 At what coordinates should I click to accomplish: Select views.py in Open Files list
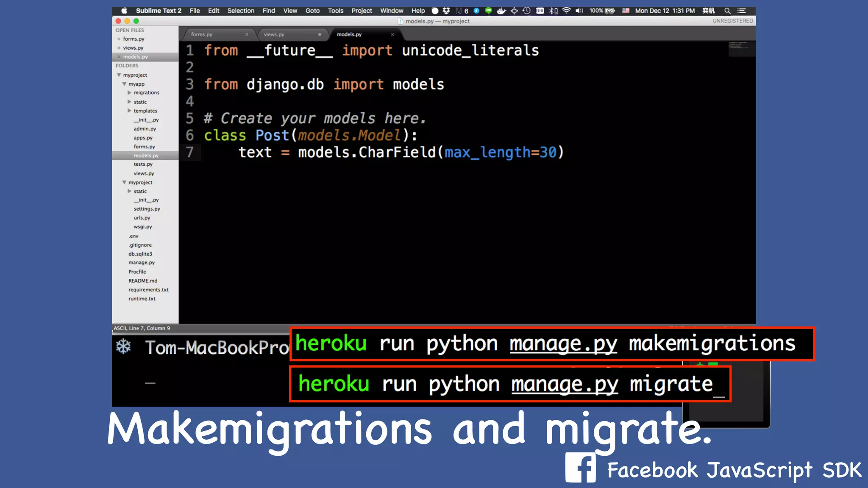(x=133, y=48)
